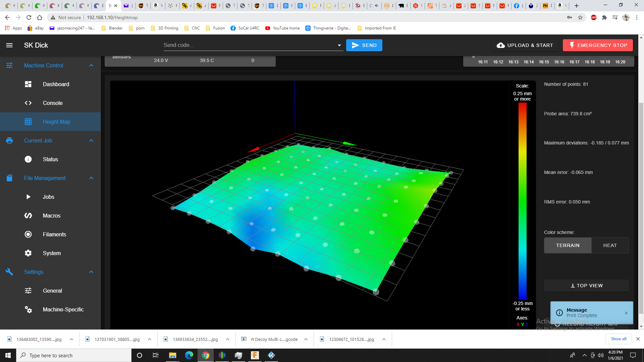Viewport: 644px width, 362px height.
Task: Open the Send code dropdown arrow
Action: tap(339, 45)
